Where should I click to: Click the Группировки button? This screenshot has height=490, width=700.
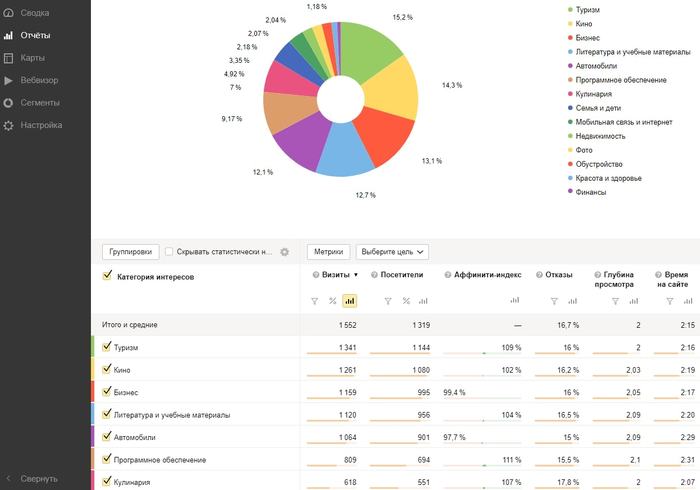click(131, 252)
